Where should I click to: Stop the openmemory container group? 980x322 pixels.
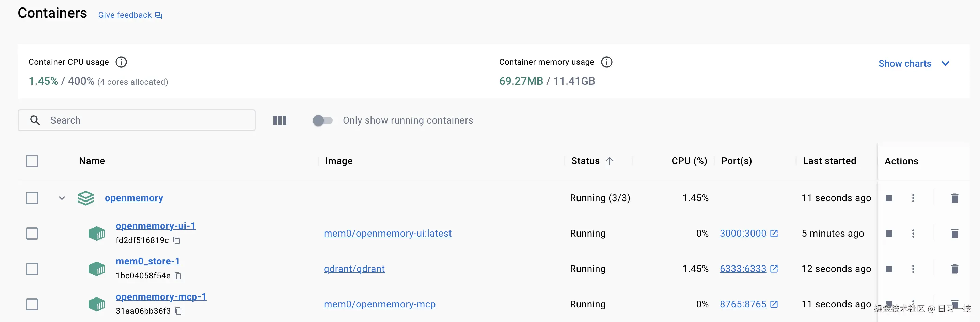(x=889, y=198)
